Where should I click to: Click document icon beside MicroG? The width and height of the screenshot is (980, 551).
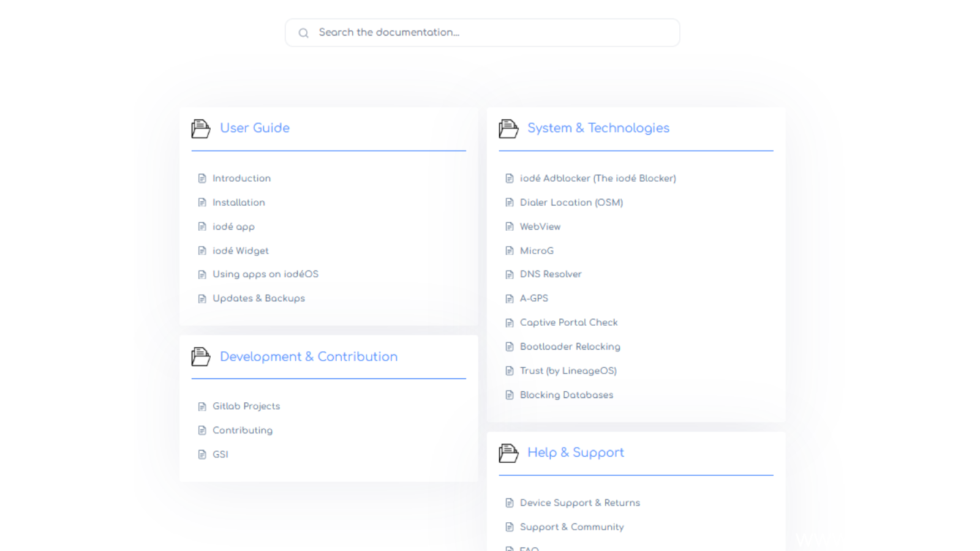tap(510, 251)
